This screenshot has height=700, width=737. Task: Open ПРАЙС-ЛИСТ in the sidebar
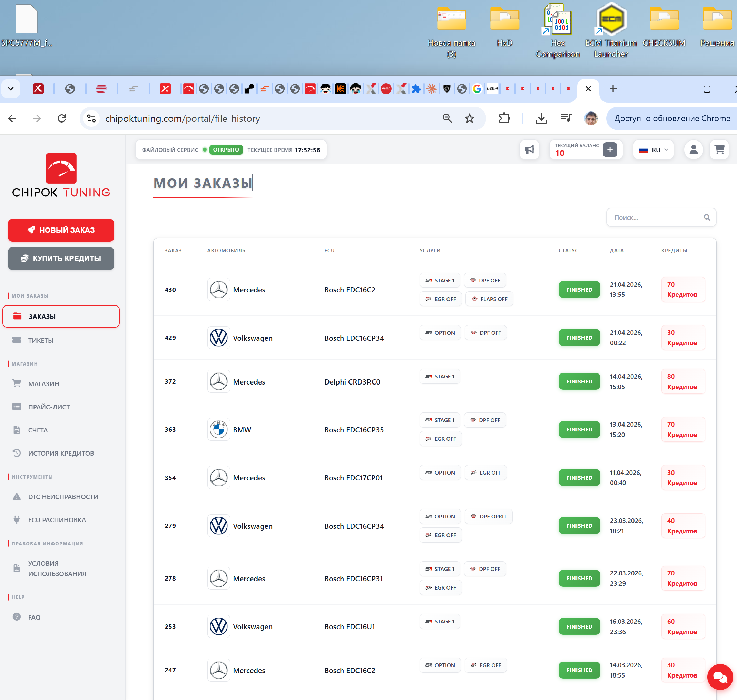point(49,407)
